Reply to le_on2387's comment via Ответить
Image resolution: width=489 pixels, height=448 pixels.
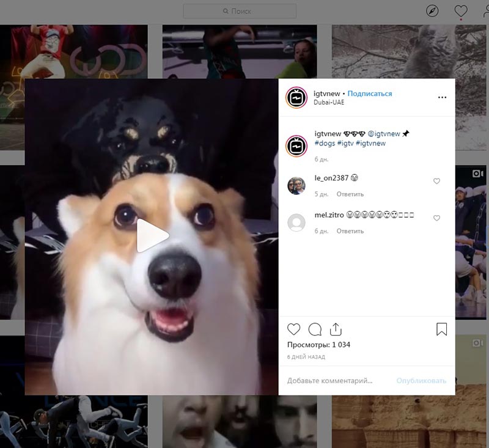(350, 194)
